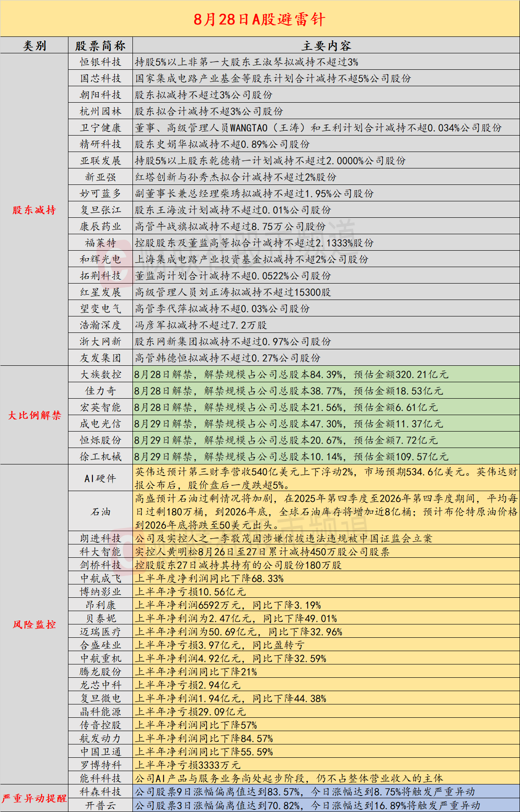Click stock name '友发集团'
The image size is (520, 812).
click(100, 358)
